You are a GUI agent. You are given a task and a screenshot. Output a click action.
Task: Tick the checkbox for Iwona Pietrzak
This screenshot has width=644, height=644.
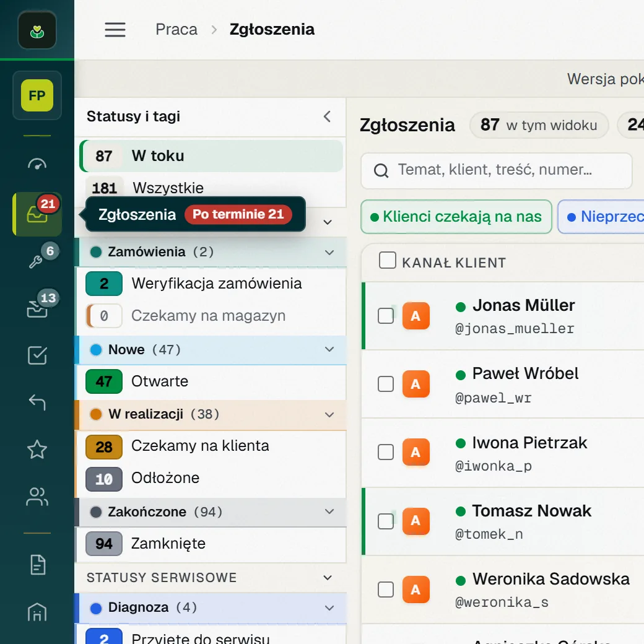pyautogui.click(x=386, y=452)
